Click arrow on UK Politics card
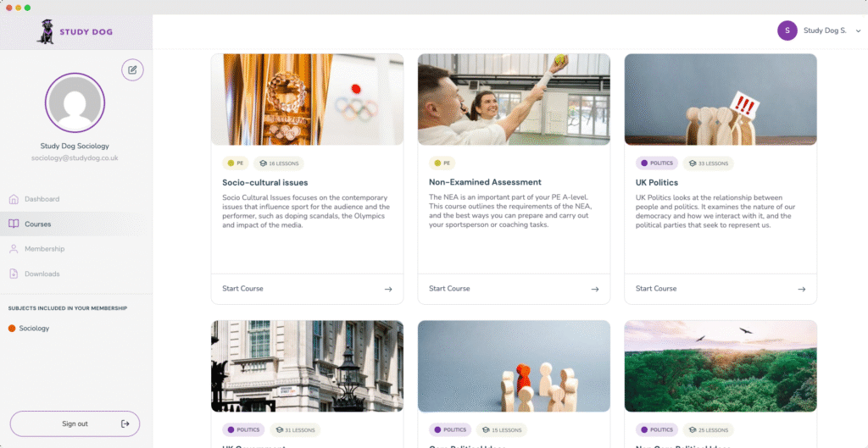Image resolution: width=868 pixels, height=448 pixels. pyautogui.click(x=801, y=289)
